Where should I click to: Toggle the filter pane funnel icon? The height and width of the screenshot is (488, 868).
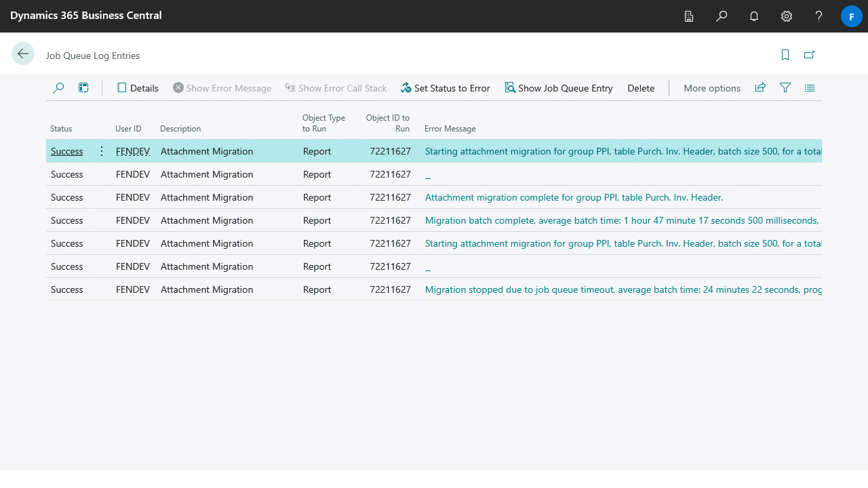coord(785,88)
